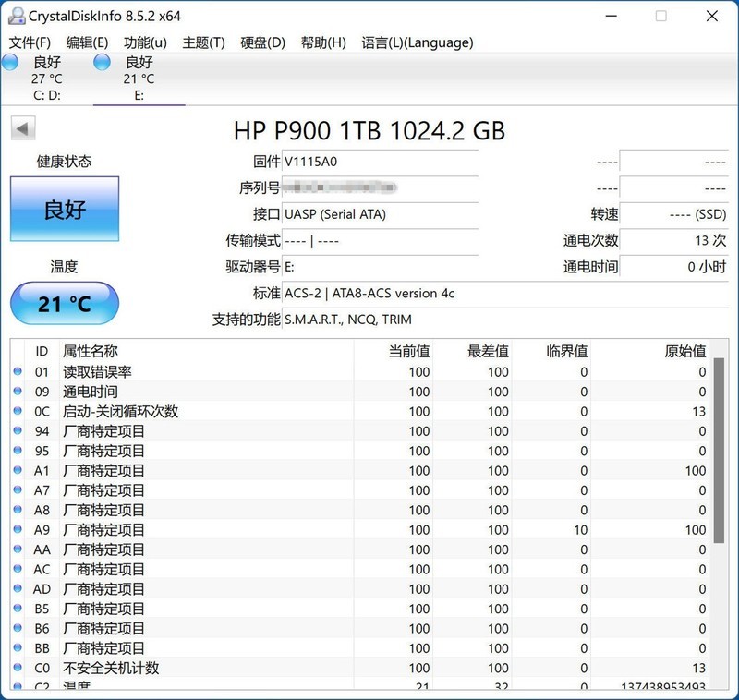Click health circle icon above C: D: drive
The image size is (739, 700).
tap(9, 63)
